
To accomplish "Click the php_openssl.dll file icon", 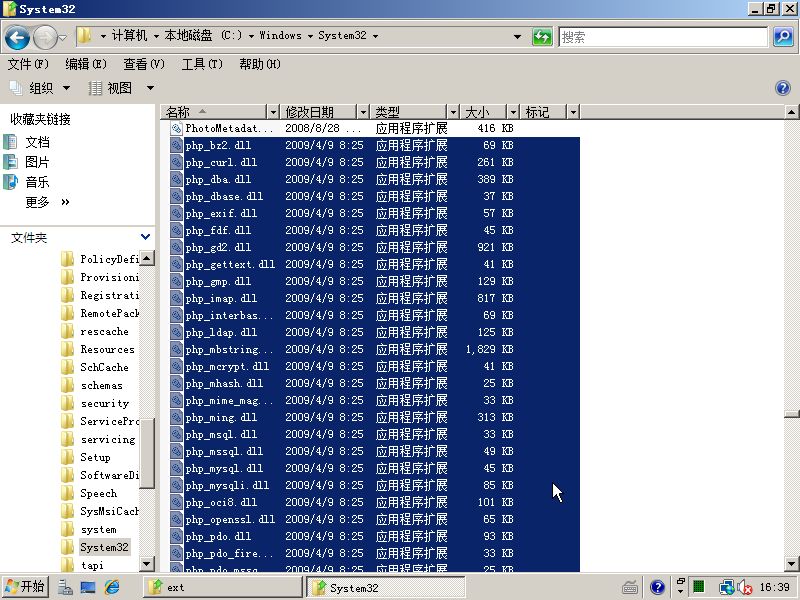I will point(176,519).
